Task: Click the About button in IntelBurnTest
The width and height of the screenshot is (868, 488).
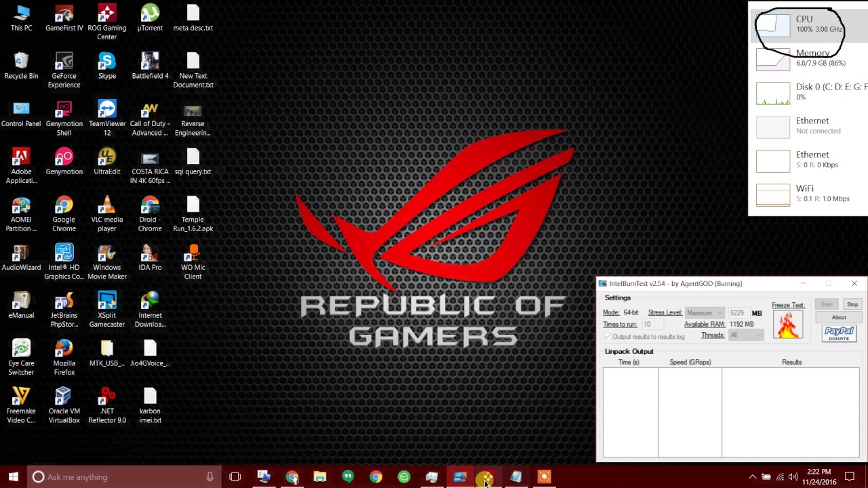Action: (x=839, y=317)
